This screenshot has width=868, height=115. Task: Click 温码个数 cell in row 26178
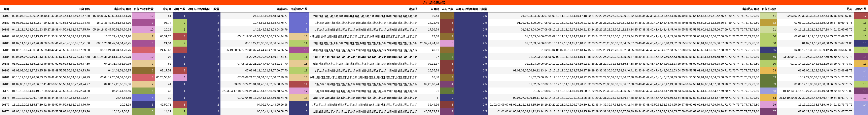(x=448, y=98)
